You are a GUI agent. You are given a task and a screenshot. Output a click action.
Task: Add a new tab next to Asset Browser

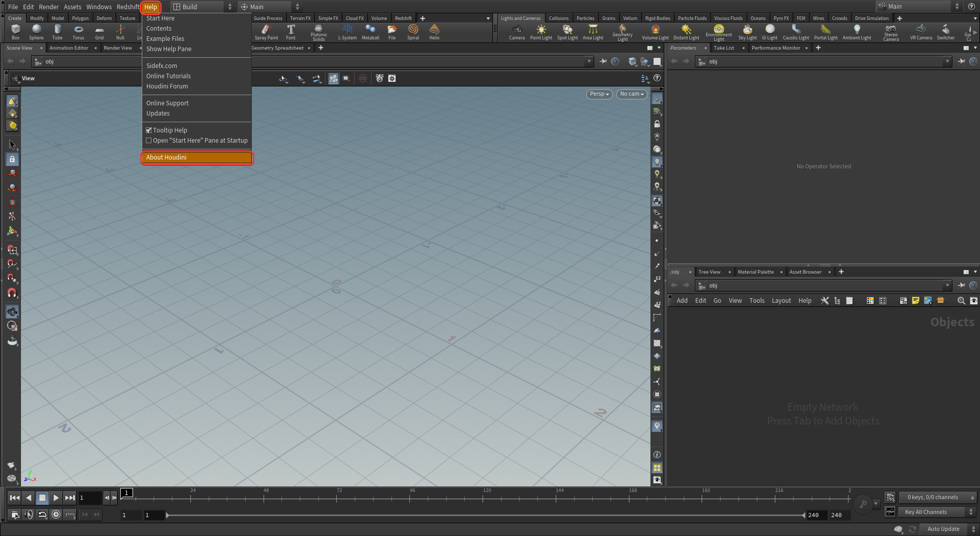point(841,272)
